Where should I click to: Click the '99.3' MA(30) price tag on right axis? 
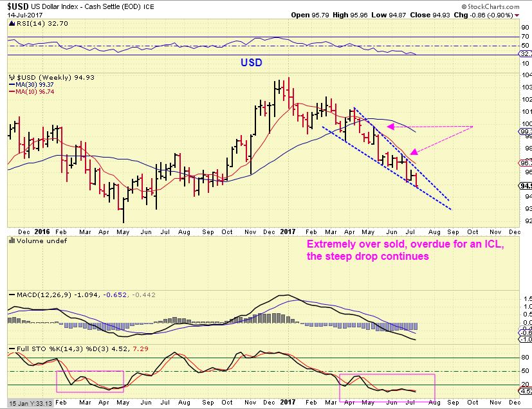[526, 131]
